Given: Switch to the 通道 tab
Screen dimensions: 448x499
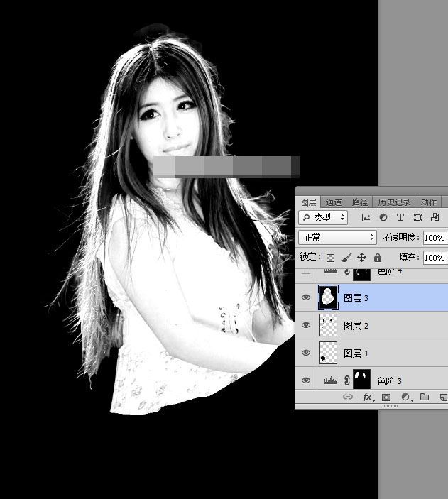Looking at the screenshot, I should (x=334, y=202).
